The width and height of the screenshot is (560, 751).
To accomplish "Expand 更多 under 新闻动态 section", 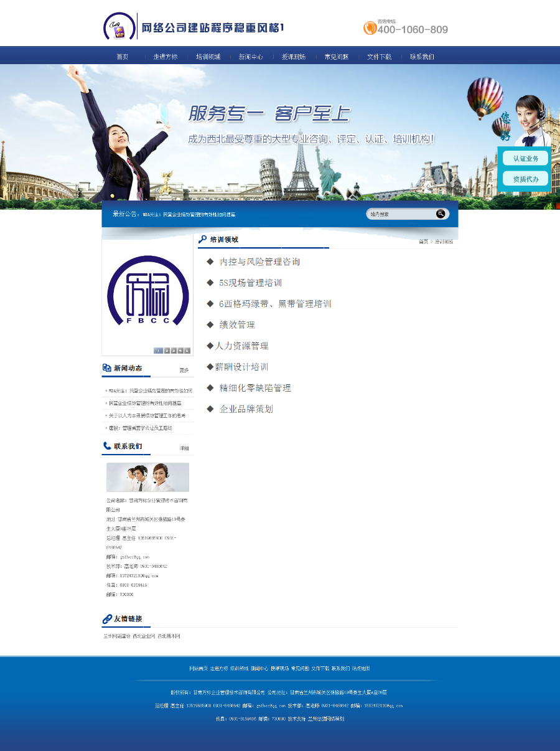I will coord(184,369).
